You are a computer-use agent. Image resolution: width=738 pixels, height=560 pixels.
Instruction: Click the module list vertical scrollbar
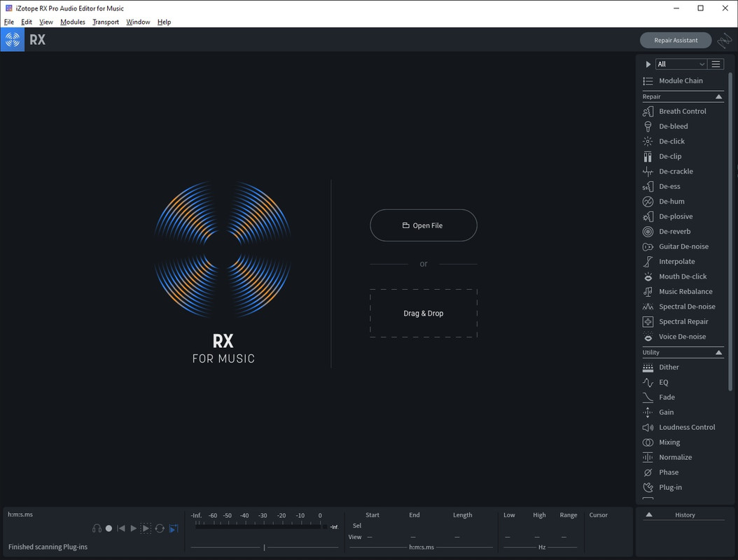click(x=730, y=230)
